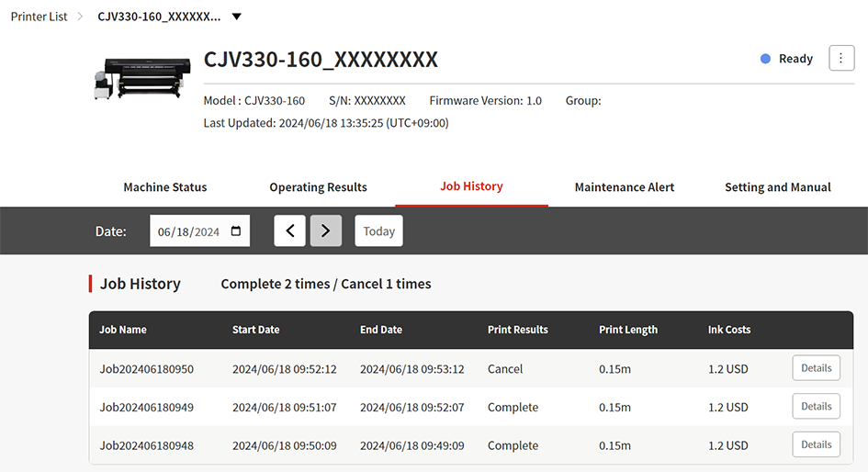Click the Start Date column header

tap(256, 330)
